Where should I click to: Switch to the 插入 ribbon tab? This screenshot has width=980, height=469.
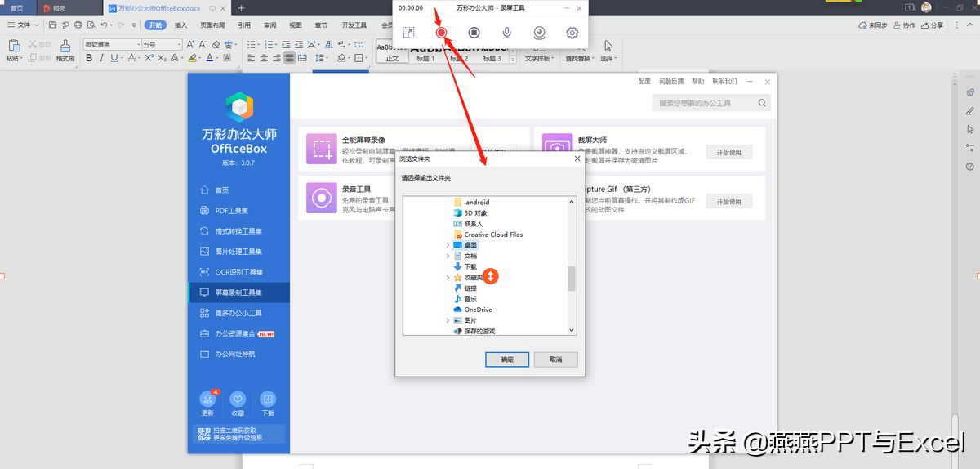point(181,25)
